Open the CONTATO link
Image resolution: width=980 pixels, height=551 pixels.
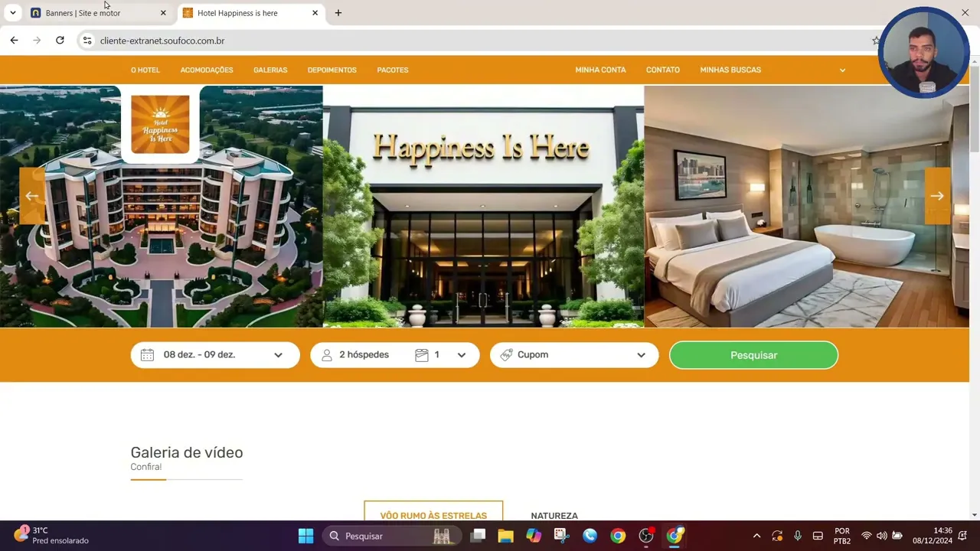(663, 70)
